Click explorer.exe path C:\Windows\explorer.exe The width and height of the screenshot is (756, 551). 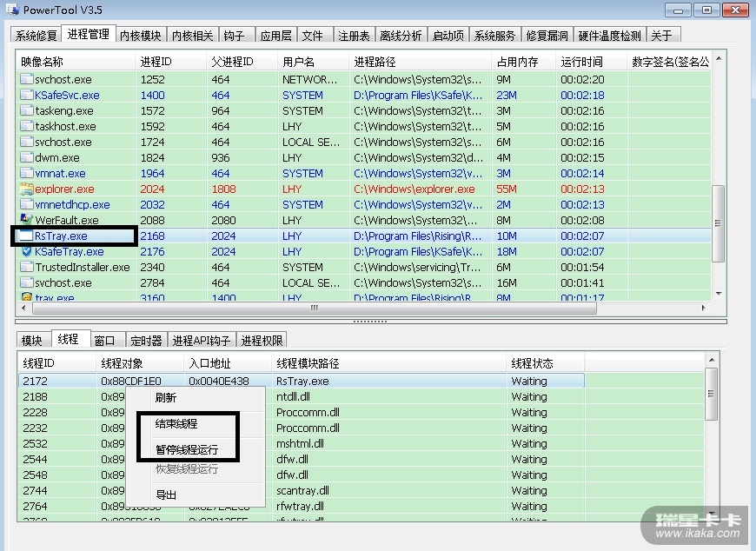click(414, 189)
